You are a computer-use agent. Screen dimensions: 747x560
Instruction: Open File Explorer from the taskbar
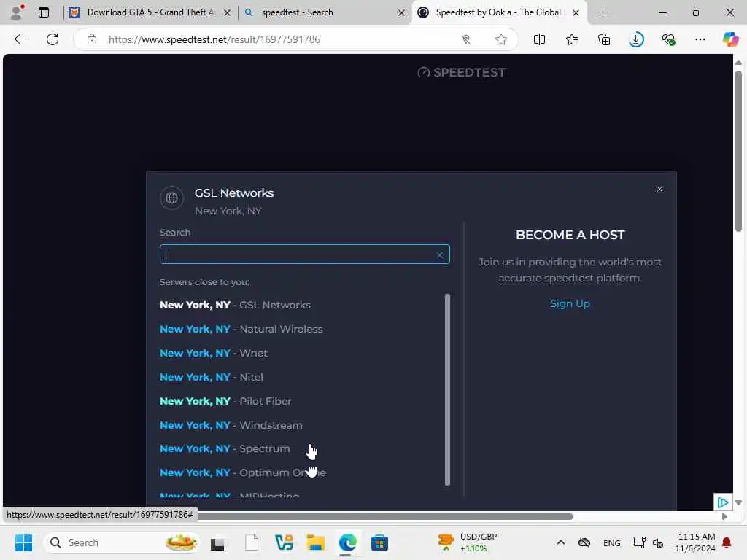(x=315, y=542)
